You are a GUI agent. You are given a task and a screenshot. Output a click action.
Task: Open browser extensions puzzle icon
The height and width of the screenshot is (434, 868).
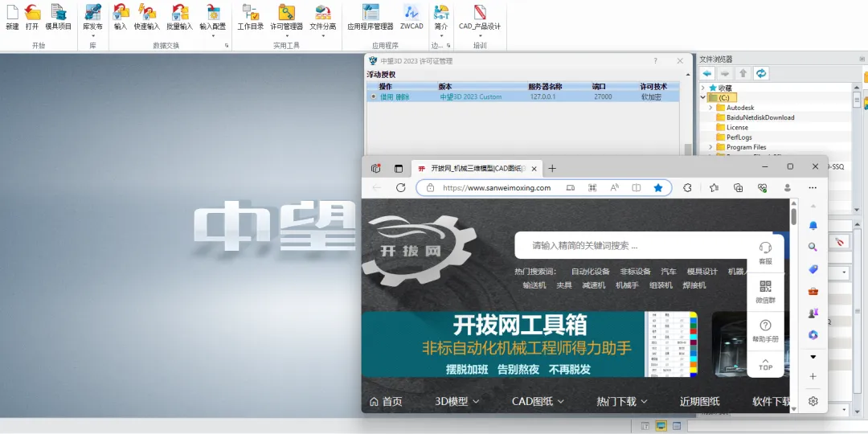[x=687, y=187]
